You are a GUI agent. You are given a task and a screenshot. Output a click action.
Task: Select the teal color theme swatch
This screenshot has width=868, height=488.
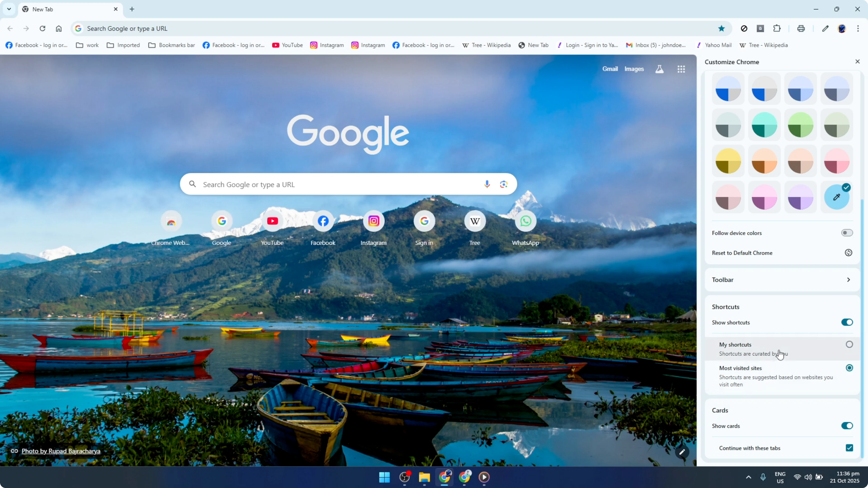[x=764, y=125]
